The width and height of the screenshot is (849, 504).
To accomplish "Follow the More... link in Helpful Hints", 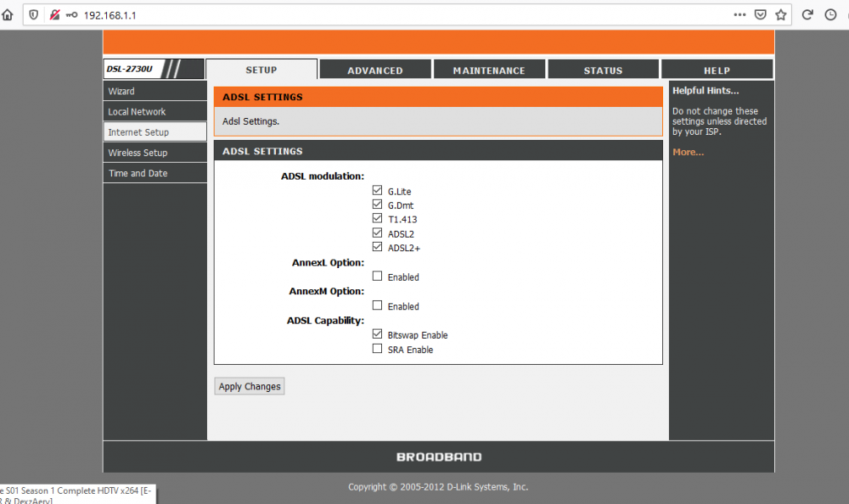I will pyautogui.click(x=688, y=153).
